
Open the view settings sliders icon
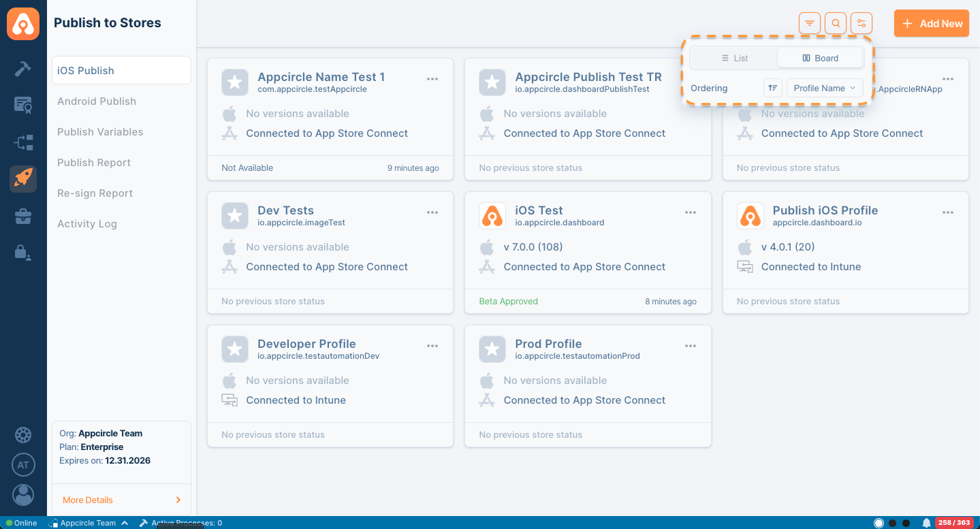pyautogui.click(x=862, y=23)
